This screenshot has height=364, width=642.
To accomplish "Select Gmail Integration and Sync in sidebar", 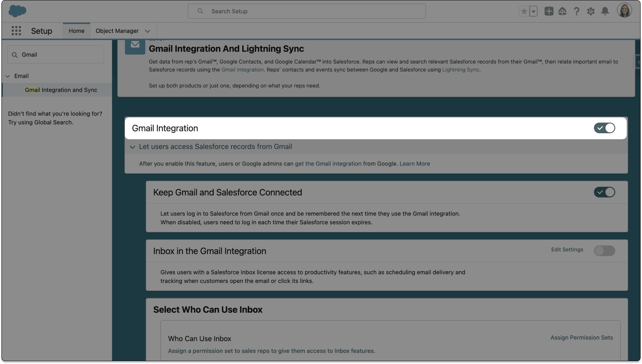I will 61,90.
